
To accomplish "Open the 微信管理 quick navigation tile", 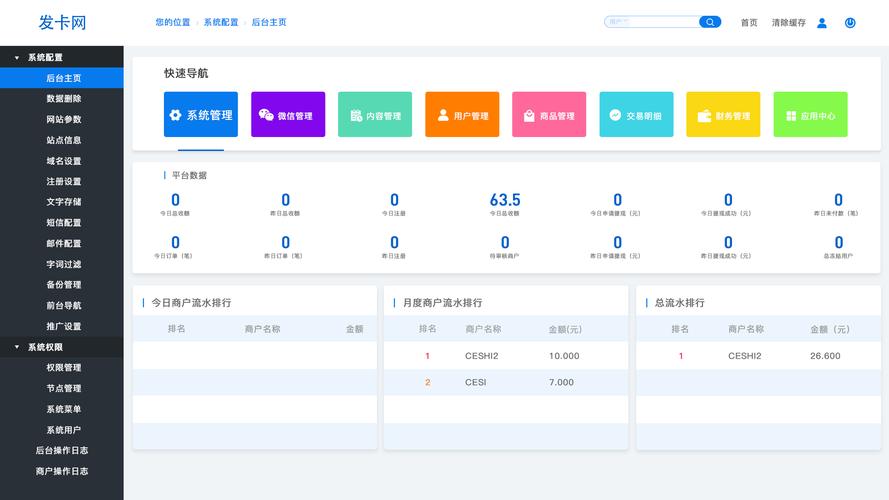I will point(288,115).
